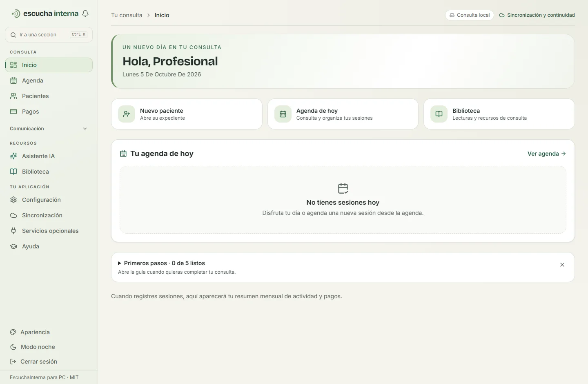Open Servicios opcionales in the sidebar
Screen dimensions: 588x384
pyautogui.click(x=49, y=231)
